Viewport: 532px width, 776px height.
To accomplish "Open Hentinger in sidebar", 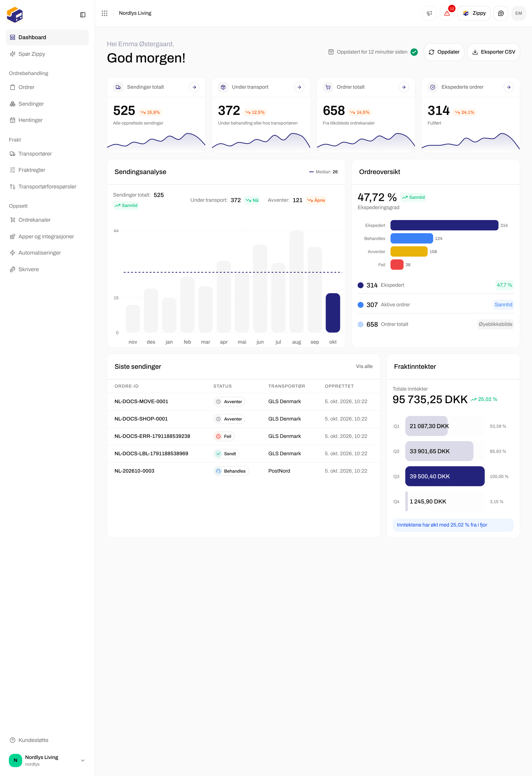I will [47, 120].
